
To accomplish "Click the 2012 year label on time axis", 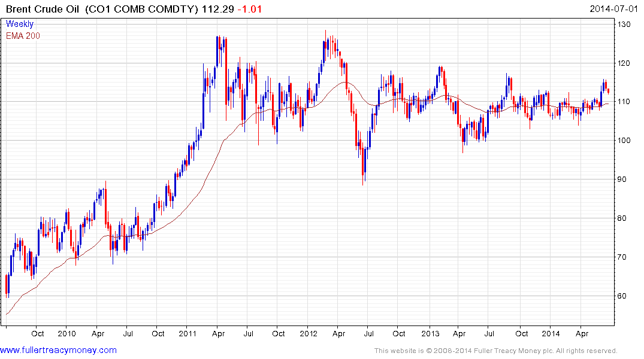I will [309, 333].
